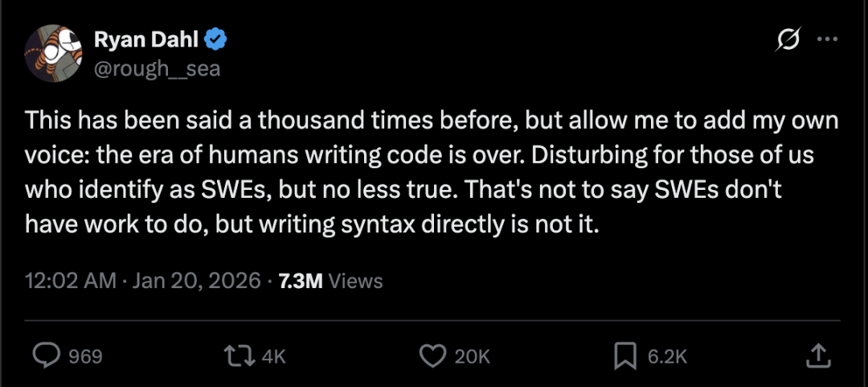Open the @rough__sea handle link
Image resolution: width=868 pixels, height=387 pixels.
coord(157,68)
